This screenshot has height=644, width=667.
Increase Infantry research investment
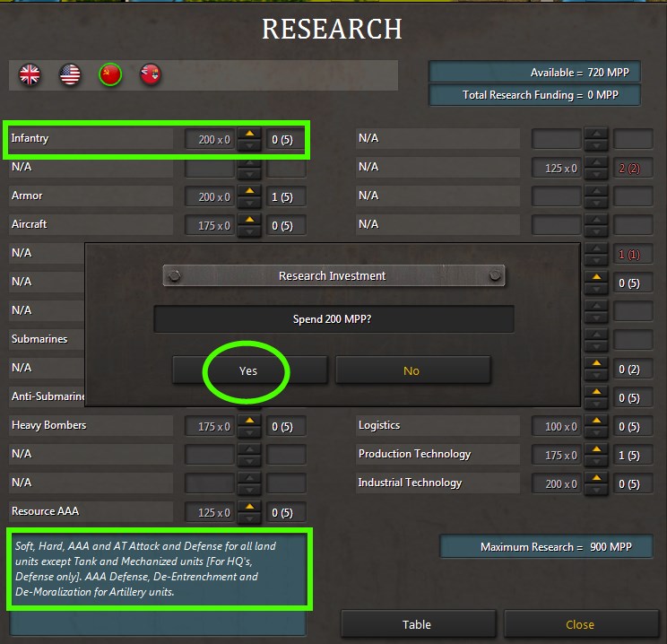click(250, 134)
